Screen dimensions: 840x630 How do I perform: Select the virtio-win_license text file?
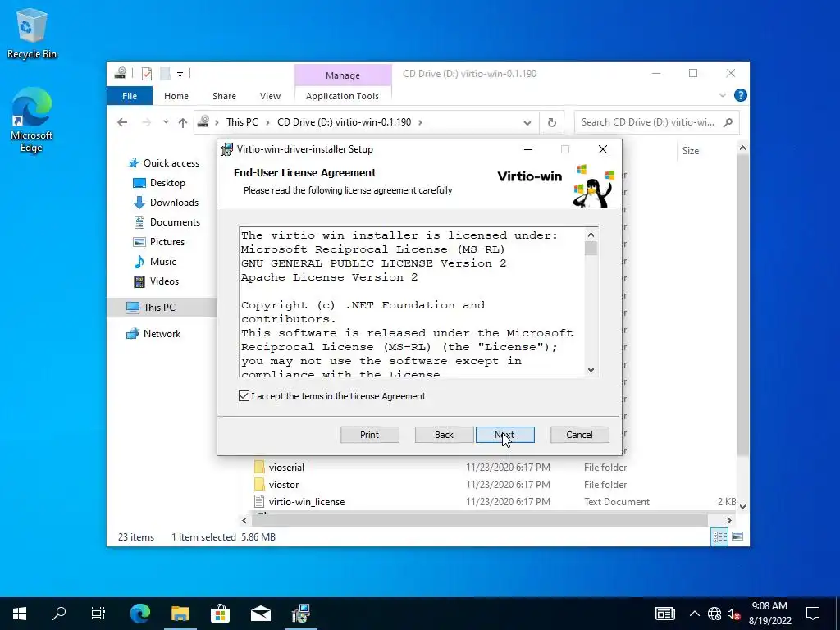pyautogui.click(x=307, y=502)
